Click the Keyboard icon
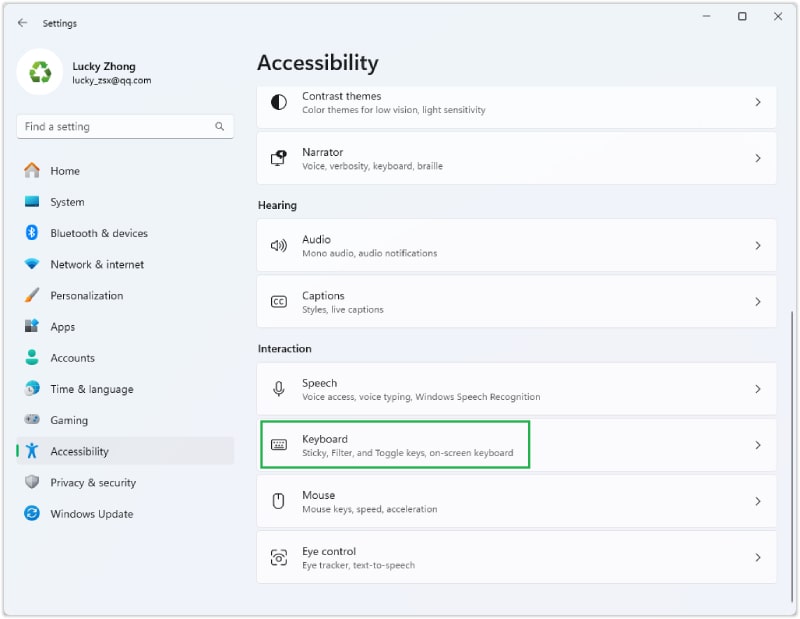The height and width of the screenshot is (619, 800). (x=279, y=445)
